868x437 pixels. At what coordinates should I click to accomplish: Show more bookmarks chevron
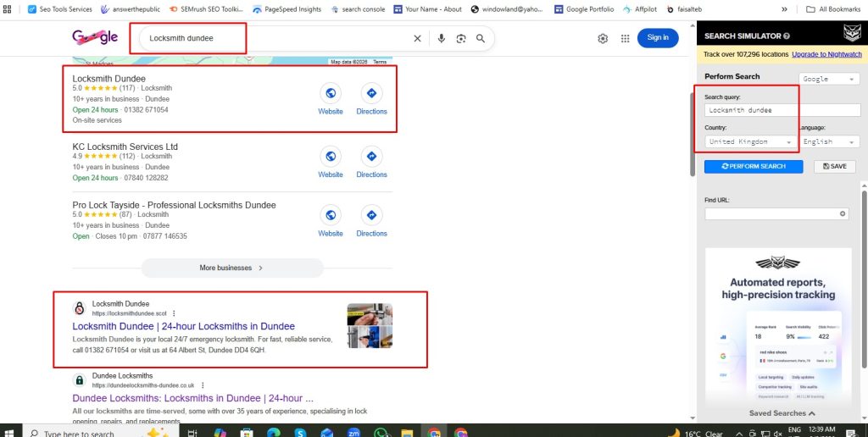pos(784,9)
